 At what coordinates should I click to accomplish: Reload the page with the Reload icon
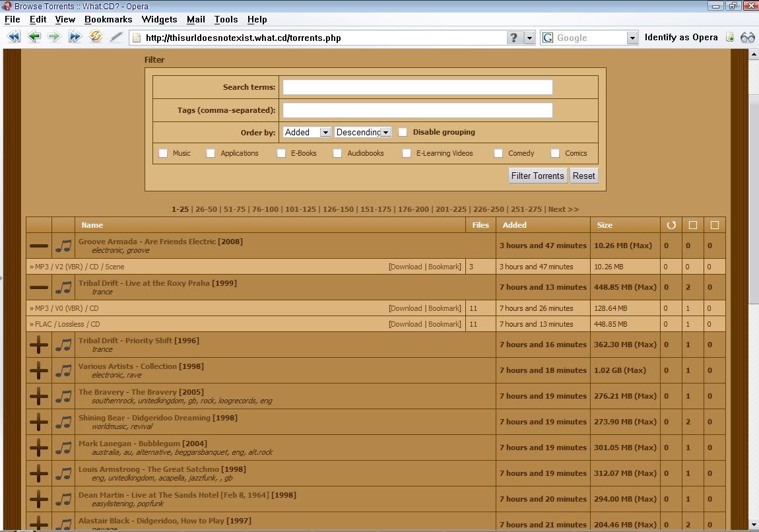95,37
